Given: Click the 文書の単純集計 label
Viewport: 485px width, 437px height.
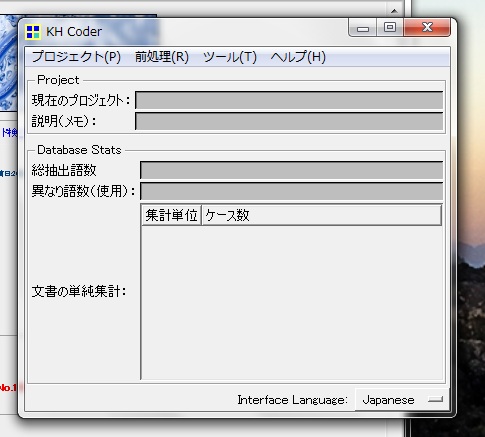Looking at the screenshot, I should click(79, 292).
